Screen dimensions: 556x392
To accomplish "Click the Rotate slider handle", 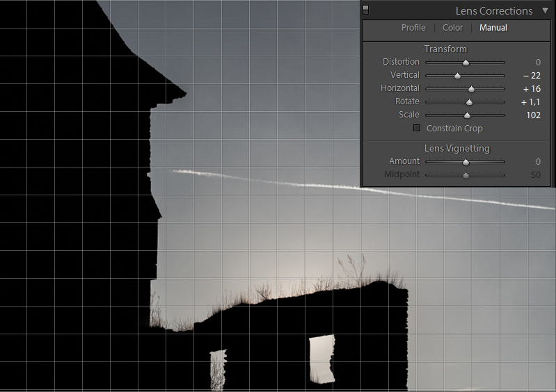I will pos(469,102).
